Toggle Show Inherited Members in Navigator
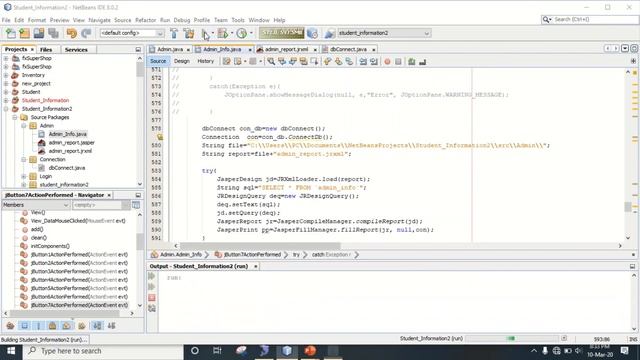 (10, 325)
